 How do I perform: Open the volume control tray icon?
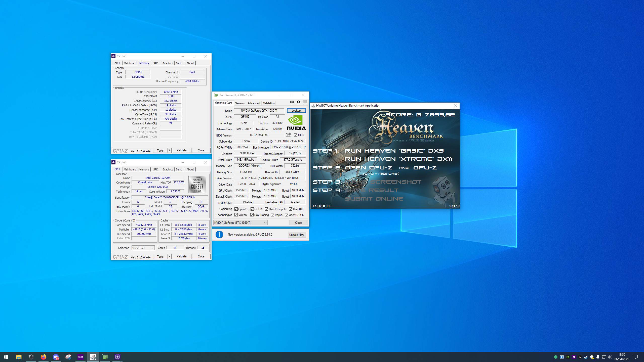click(x=610, y=357)
